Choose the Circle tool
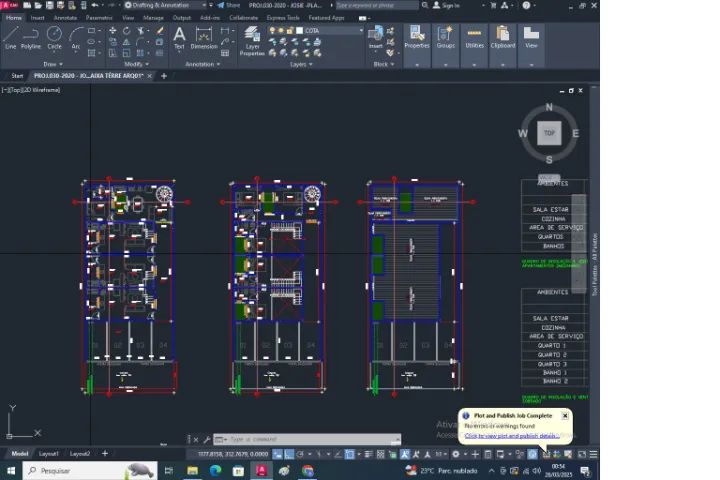The width and height of the screenshot is (720, 480). pos(54,37)
